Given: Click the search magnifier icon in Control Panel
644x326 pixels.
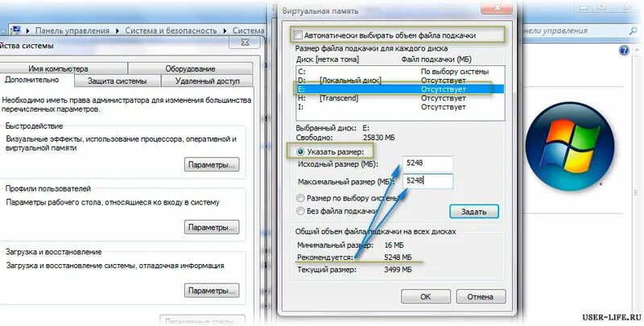Looking at the screenshot, I should (633, 31).
